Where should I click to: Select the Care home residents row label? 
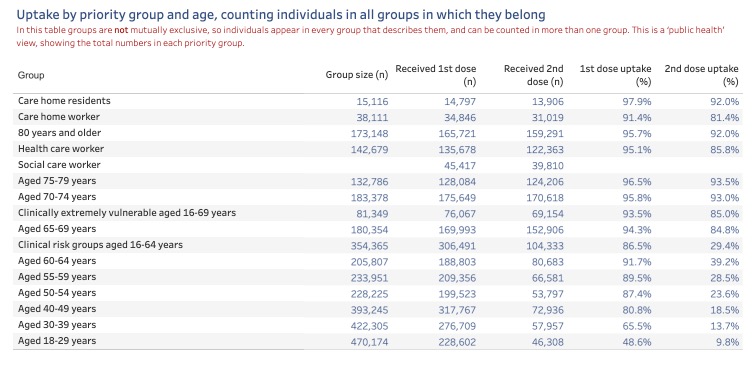tap(64, 101)
